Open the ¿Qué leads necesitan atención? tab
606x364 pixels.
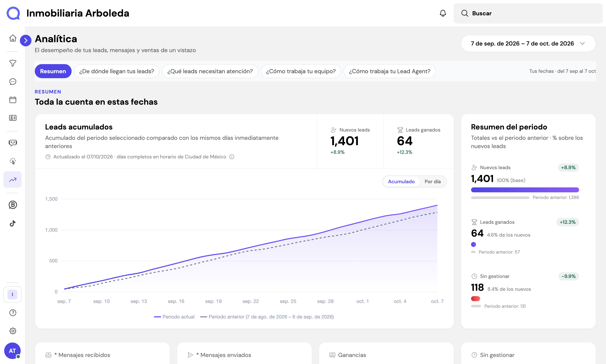(x=210, y=71)
